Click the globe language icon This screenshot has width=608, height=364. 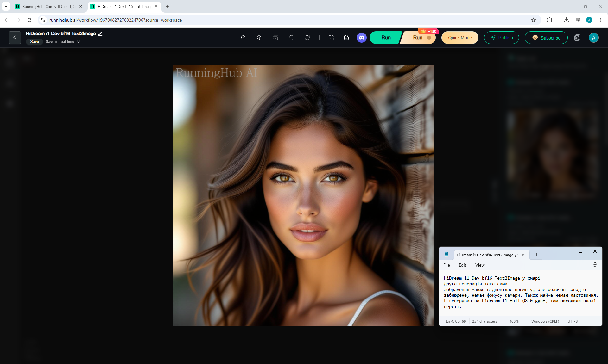pos(577,38)
